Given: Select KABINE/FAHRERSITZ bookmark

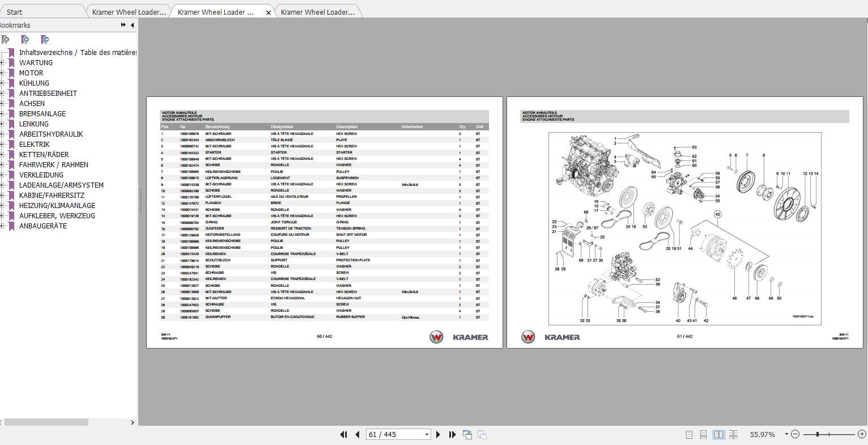Looking at the screenshot, I should pyautogui.click(x=52, y=196).
